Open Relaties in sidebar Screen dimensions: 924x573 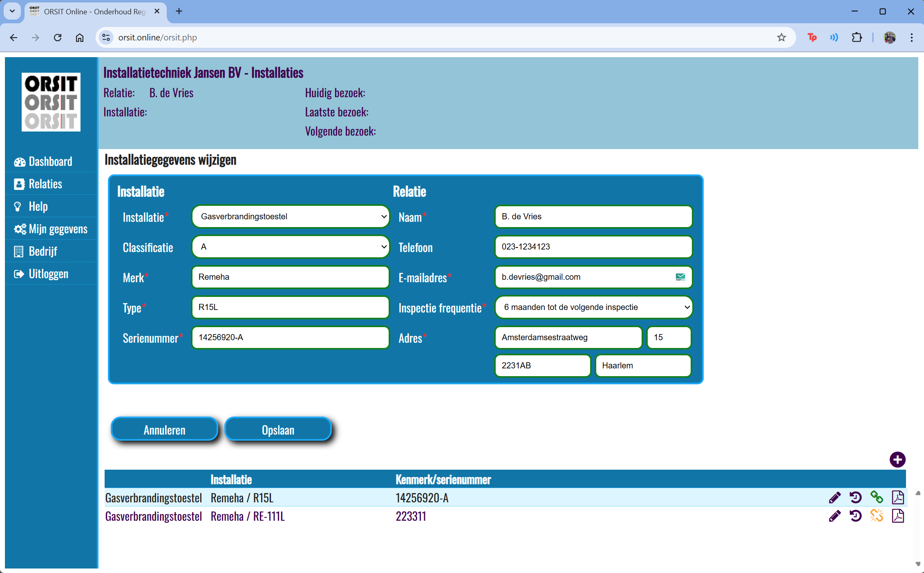click(51, 184)
